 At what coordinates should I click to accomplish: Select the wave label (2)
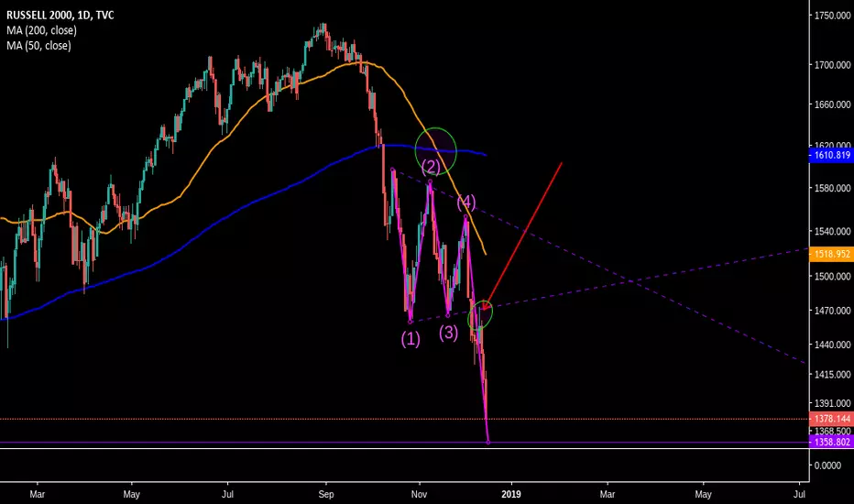coord(431,166)
